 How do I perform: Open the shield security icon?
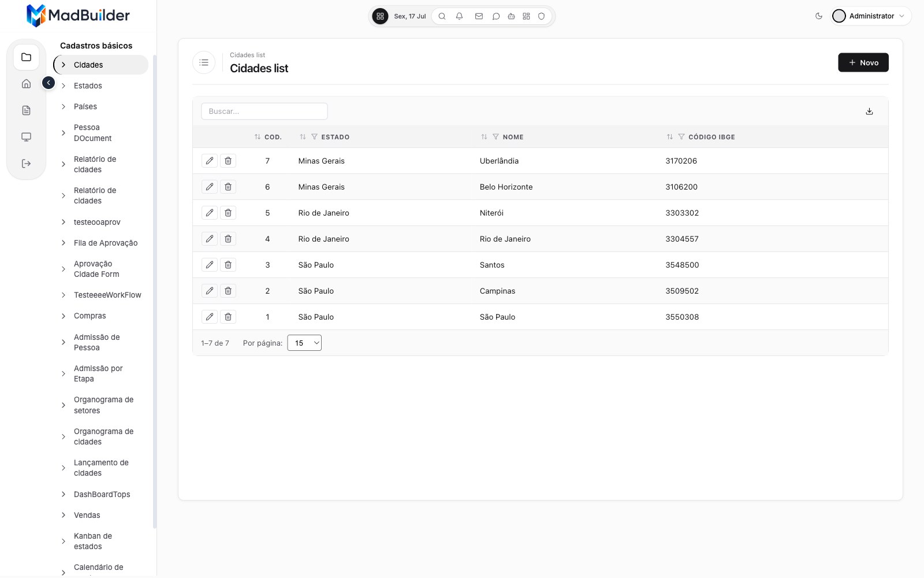(x=541, y=16)
